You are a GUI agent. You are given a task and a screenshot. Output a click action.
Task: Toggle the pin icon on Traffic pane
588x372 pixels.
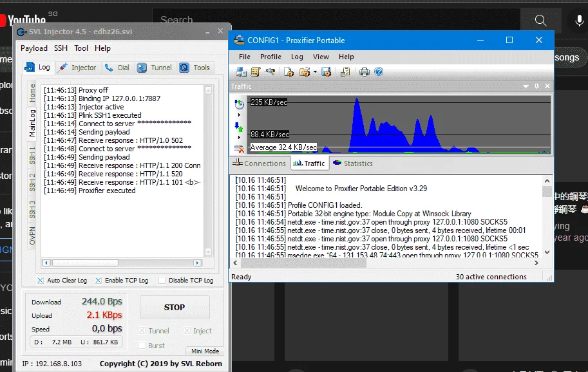click(536, 86)
